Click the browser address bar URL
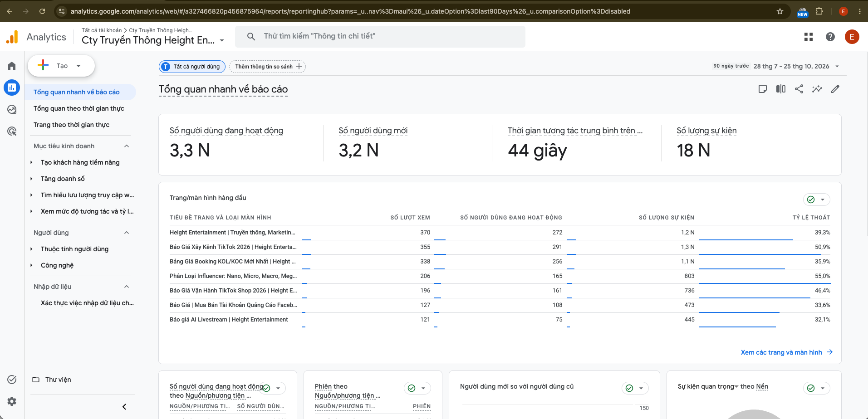 pos(350,11)
